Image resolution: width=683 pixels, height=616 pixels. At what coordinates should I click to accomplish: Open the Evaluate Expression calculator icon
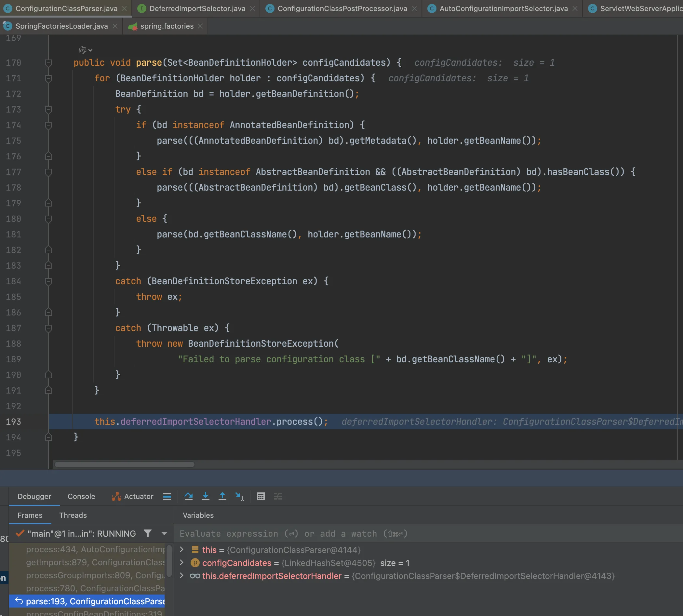coord(261,497)
